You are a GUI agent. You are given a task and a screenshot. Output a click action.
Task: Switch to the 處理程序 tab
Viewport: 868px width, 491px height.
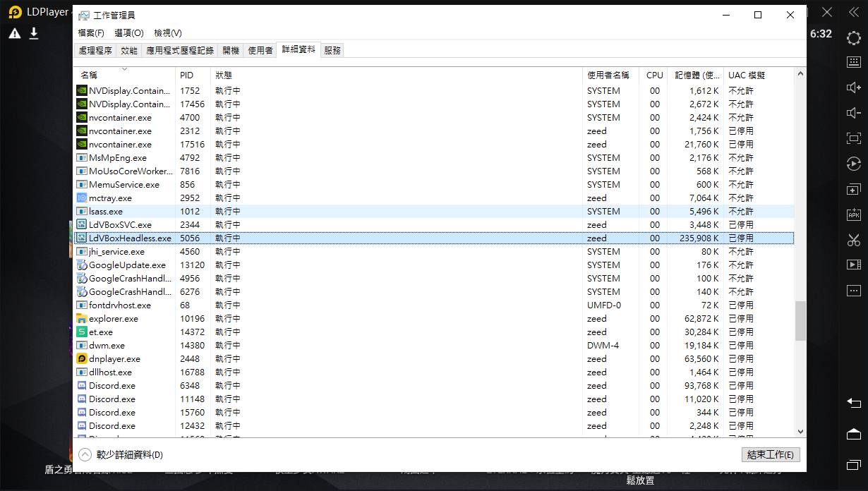95,51
